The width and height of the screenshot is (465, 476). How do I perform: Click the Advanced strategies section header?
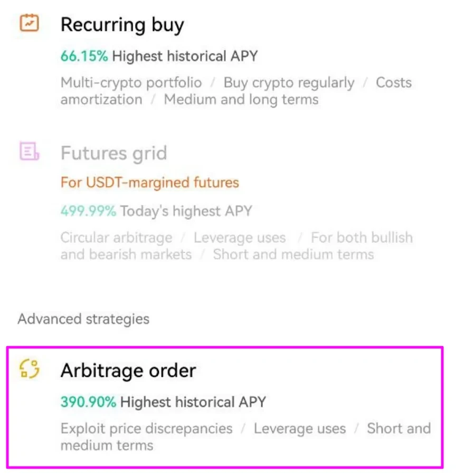pyautogui.click(x=83, y=319)
